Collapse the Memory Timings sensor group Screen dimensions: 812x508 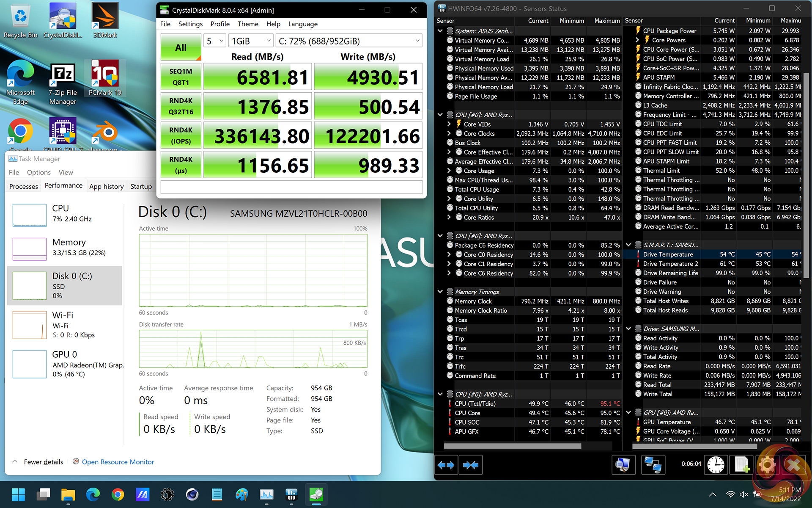click(440, 292)
